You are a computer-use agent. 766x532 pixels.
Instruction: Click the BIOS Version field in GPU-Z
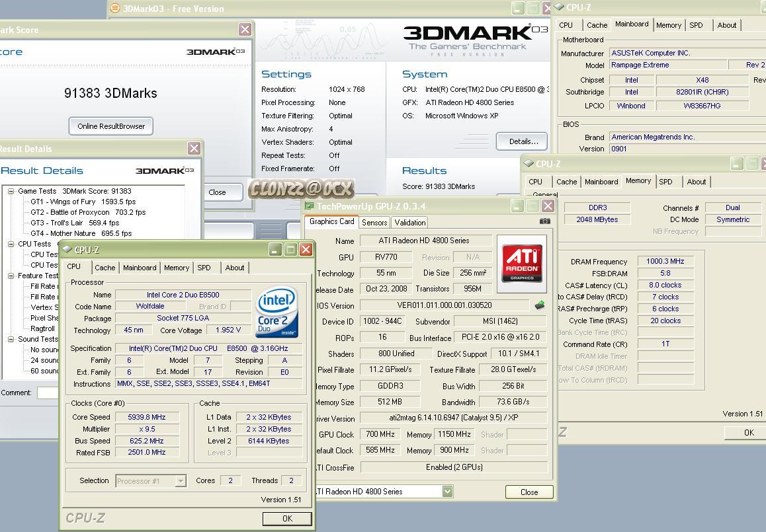pyautogui.click(x=444, y=305)
